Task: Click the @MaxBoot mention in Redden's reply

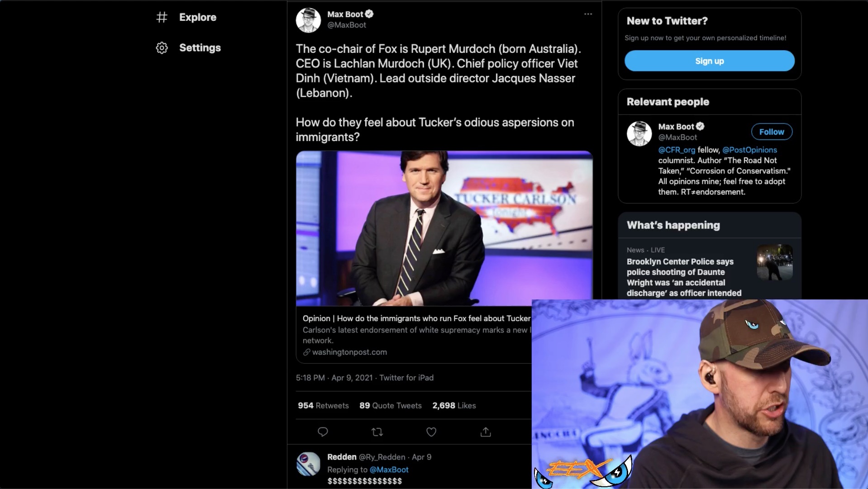Action: tap(389, 470)
